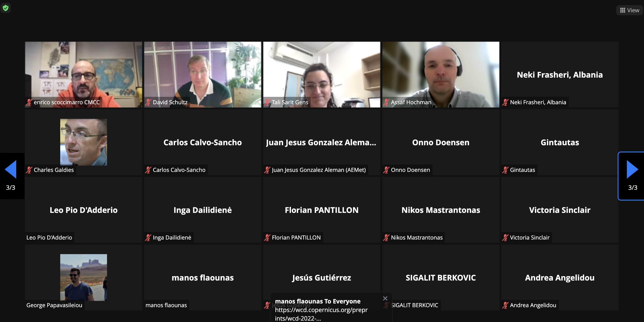
Task: Close the manos flaounas chat popup
Action: point(385,298)
